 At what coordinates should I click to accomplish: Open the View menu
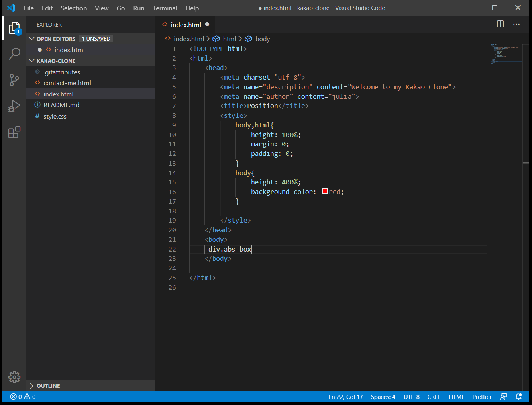tap(102, 8)
